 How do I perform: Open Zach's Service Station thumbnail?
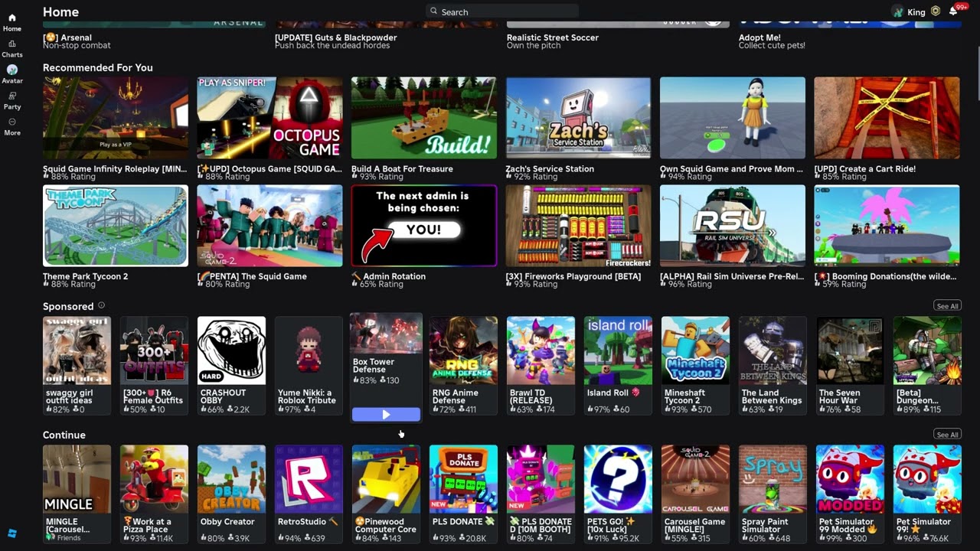578,118
